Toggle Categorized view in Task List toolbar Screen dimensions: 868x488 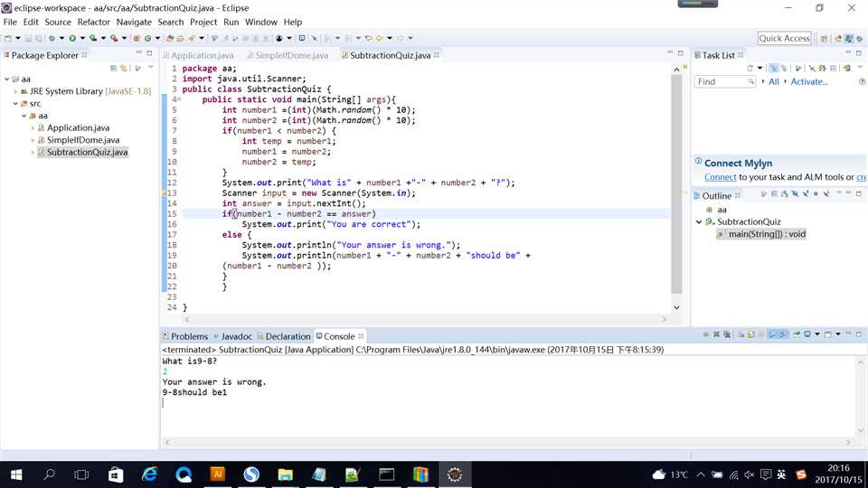[773, 68]
